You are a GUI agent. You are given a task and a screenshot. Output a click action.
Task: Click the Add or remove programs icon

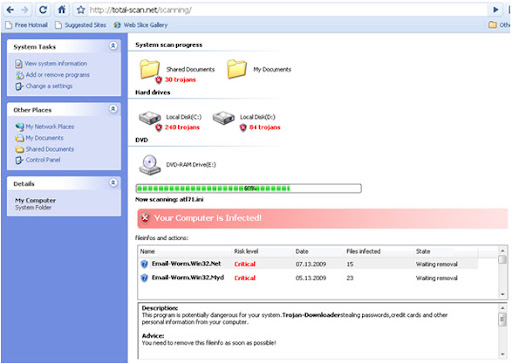coord(20,75)
